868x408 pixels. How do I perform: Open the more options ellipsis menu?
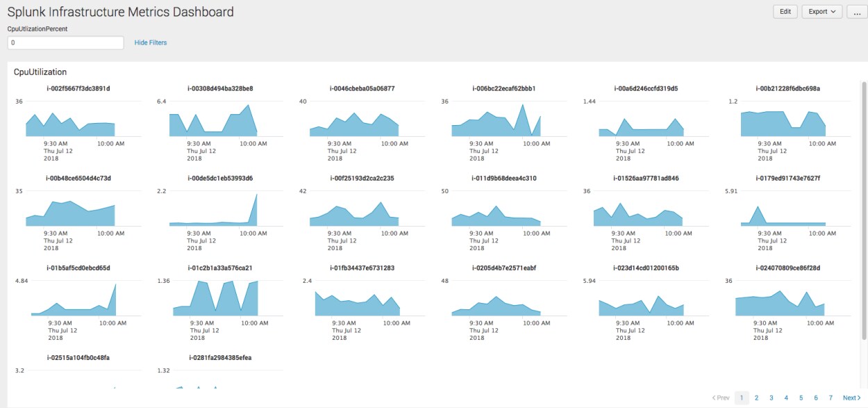click(857, 12)
